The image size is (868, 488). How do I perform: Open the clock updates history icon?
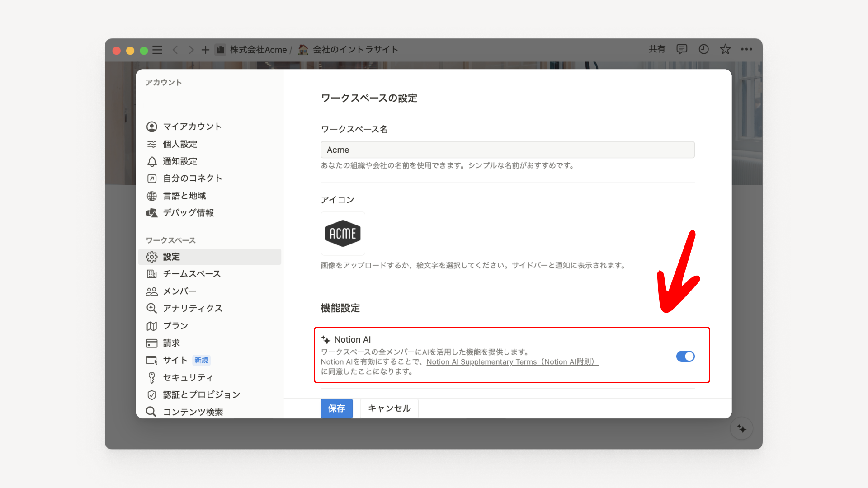coord(703,49)
